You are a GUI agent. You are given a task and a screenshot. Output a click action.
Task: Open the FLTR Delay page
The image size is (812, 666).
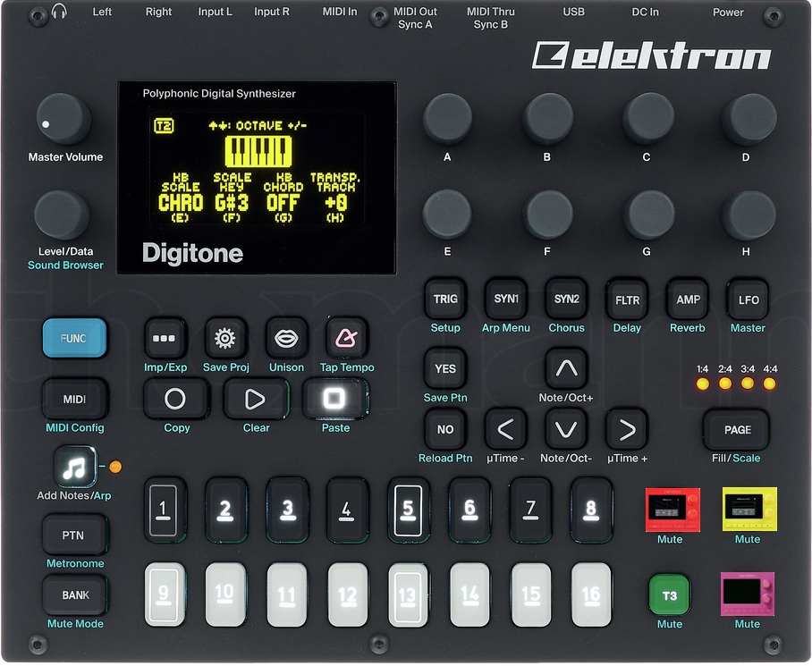coord(627,299)
